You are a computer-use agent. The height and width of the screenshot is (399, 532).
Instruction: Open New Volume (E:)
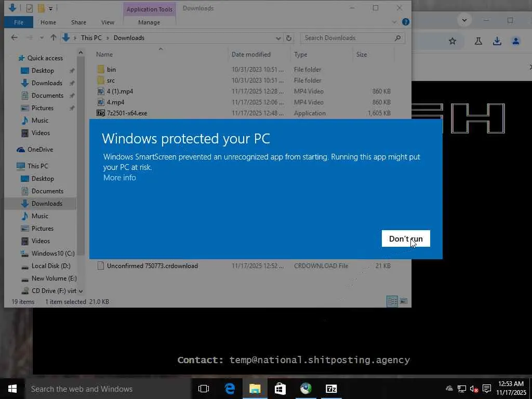pyautogui.click(x=54, y=278)
